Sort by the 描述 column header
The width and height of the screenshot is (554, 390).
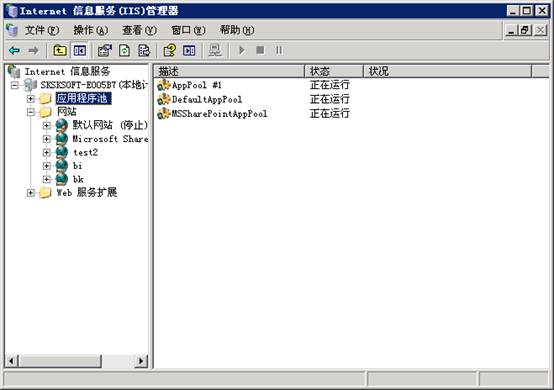(x=229, y=71)
